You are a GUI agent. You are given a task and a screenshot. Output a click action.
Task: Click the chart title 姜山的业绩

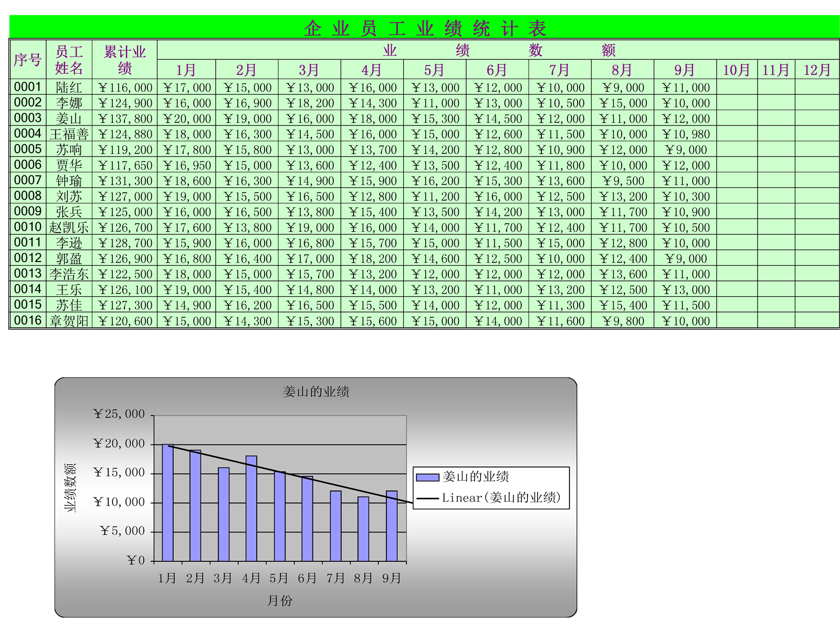pos(316,392)
